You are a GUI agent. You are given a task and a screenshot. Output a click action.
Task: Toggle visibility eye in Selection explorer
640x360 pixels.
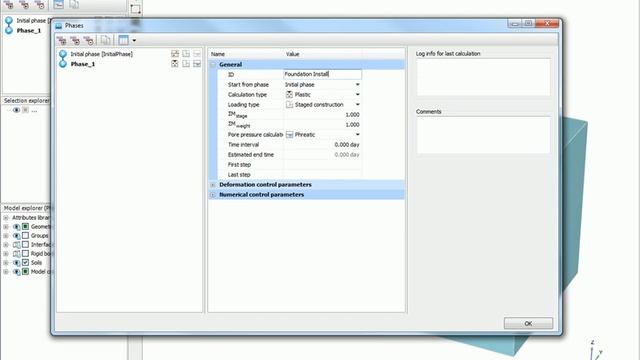[x=16, y=110]
